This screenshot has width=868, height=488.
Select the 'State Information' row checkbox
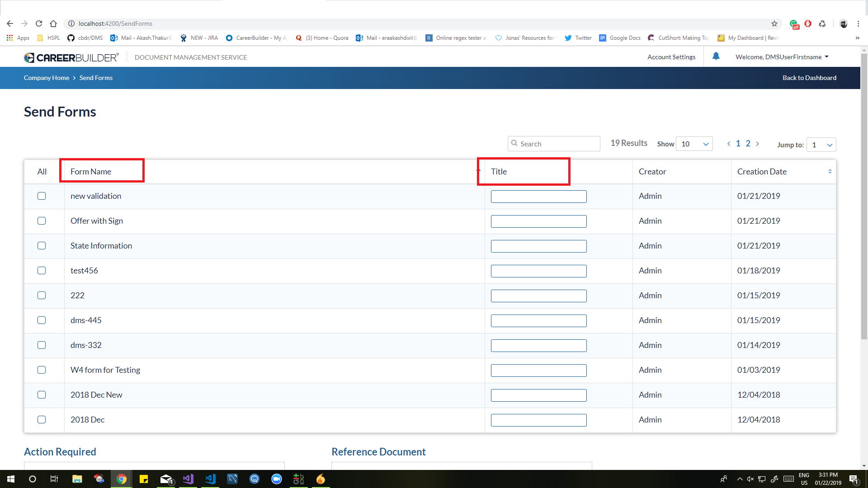point(42,246)
